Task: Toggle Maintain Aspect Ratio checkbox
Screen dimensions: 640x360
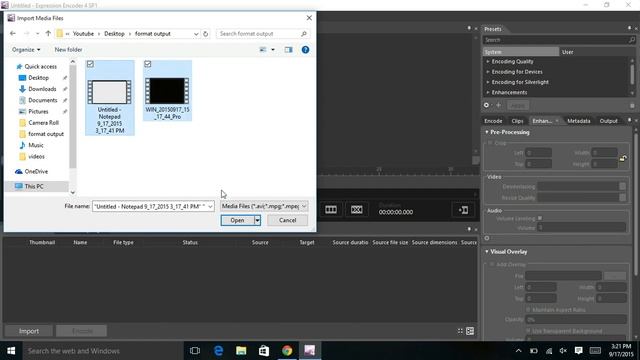Action: click(528, 310)
